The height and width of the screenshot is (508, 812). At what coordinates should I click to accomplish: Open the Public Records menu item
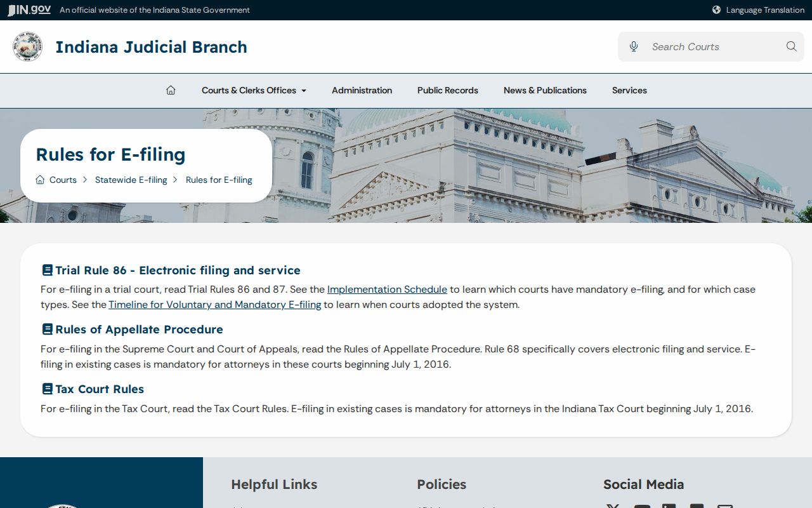(448, 90)
